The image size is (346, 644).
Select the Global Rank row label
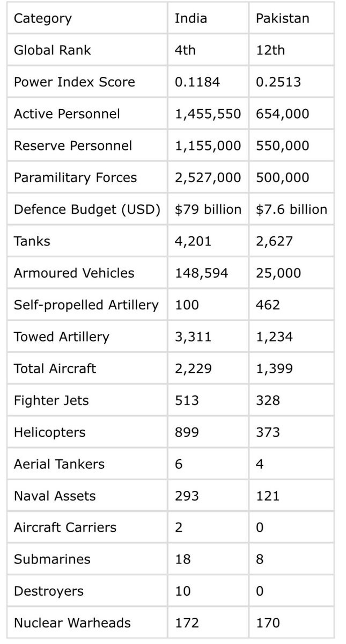(x=53, y=50)
